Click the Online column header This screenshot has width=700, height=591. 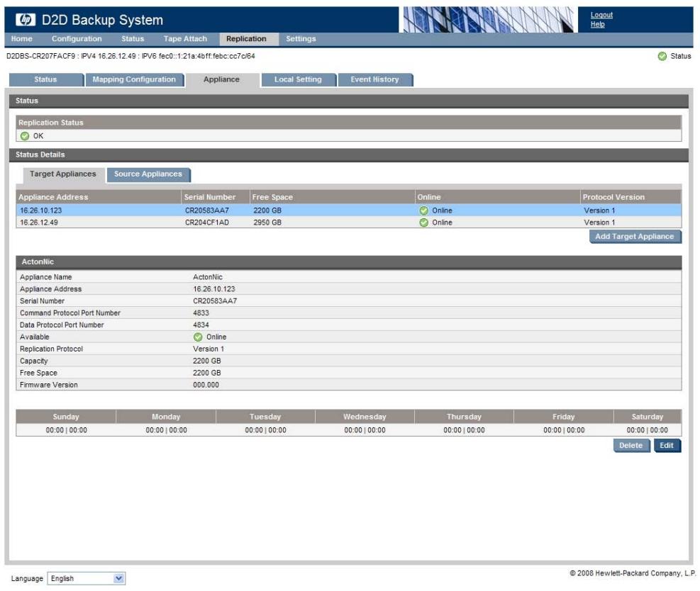(x=497, y=197)
